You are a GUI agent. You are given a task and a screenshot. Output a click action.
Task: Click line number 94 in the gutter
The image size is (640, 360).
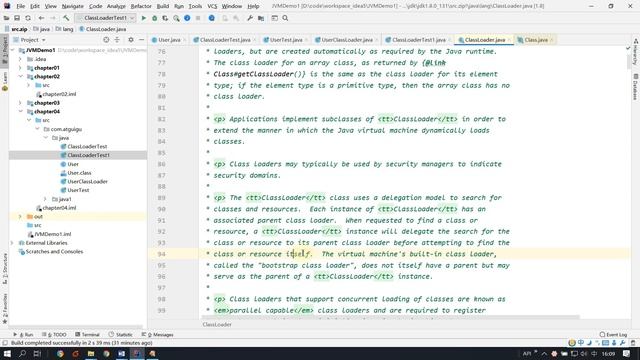(162, 254)
